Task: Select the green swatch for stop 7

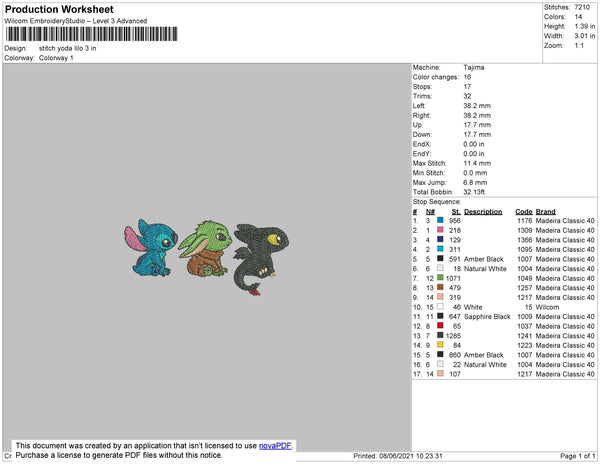Action: 440,278
